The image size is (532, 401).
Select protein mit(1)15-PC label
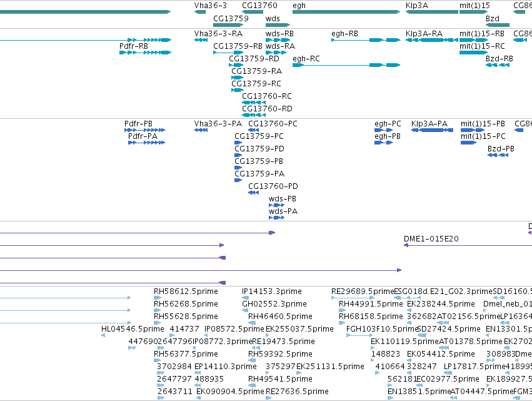coord(483,136)
